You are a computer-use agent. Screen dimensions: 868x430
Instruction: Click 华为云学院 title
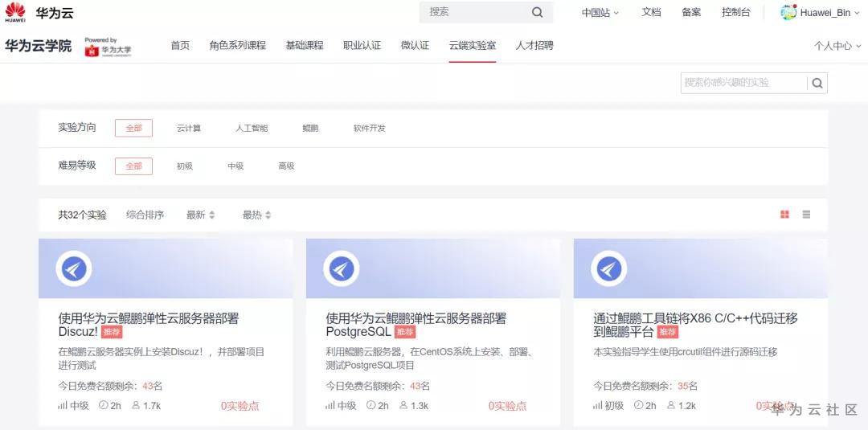pyautogui.click(x=39, y=46)
